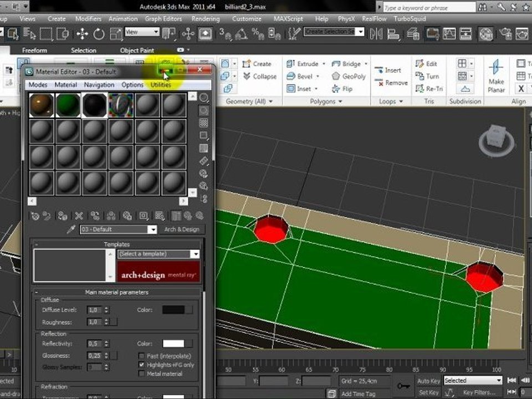Click Sample UV Tiling icon in Material Editor
This screenshot has width=532, height=399.
click(203, 135)
